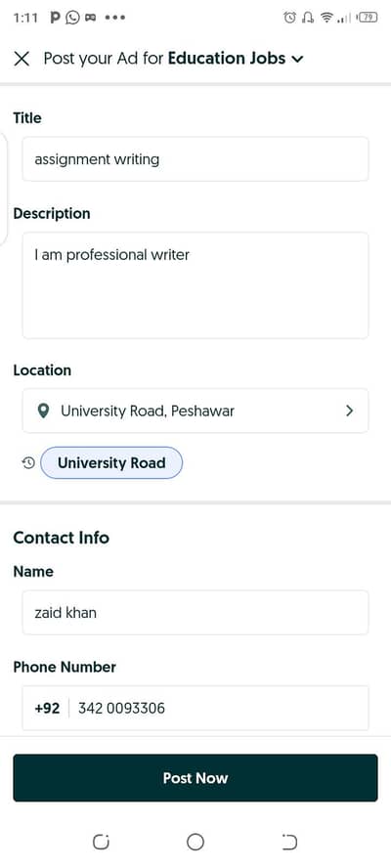Screen dimensions: 391x868
Task: Tap the WhatsApp notification icon in status bar
Action: click(x=72, y=18)
